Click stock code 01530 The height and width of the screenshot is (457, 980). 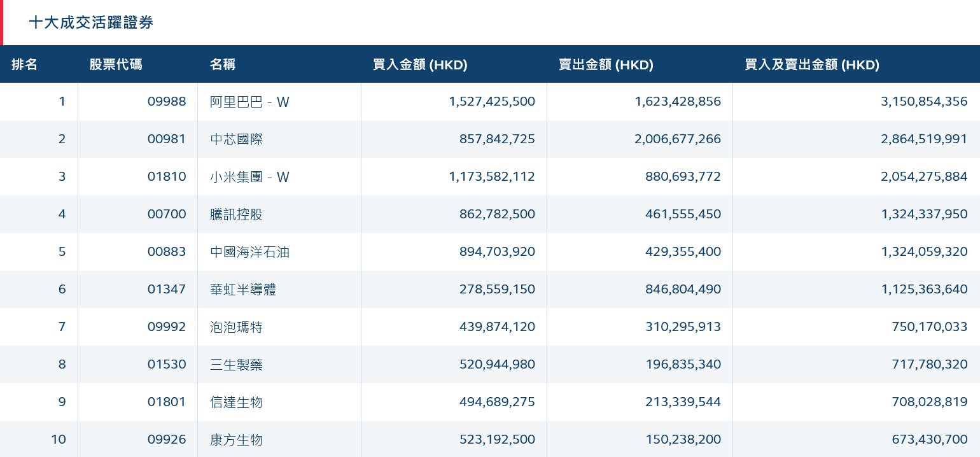(x=167, y=365)
